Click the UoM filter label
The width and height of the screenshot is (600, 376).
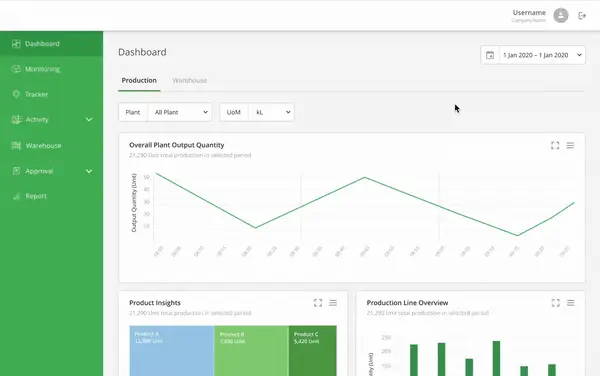click(233, 112)
